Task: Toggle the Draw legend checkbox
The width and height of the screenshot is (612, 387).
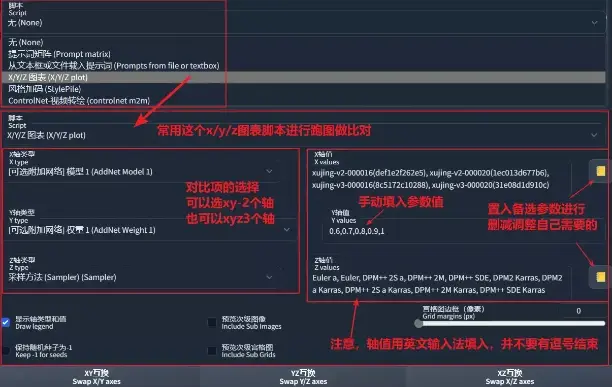Action: 6,322
